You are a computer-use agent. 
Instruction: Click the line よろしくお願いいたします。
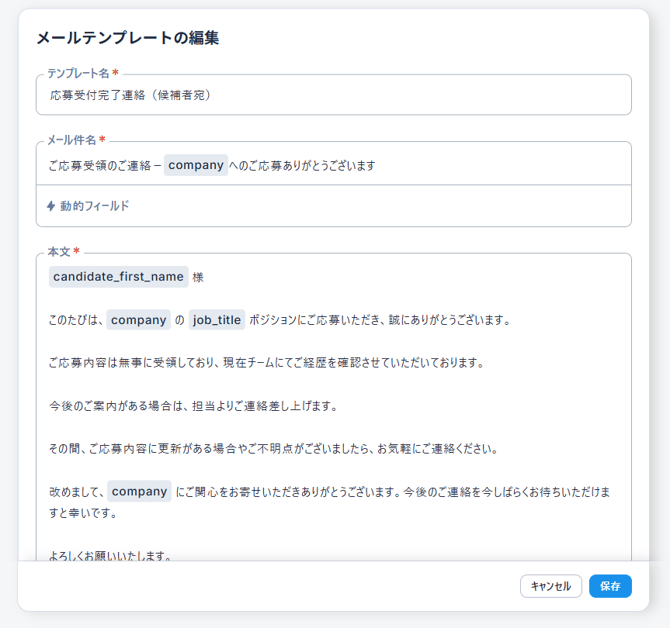click(110, 555)
